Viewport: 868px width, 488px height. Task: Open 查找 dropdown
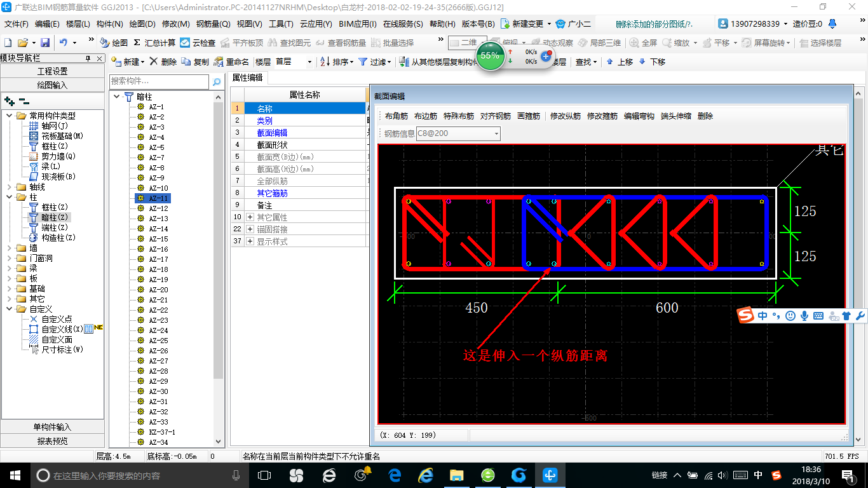click(586, 62)
